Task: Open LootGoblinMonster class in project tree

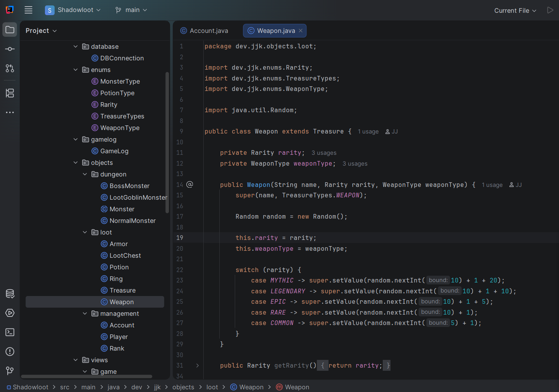Action: [x=134, y=197]
